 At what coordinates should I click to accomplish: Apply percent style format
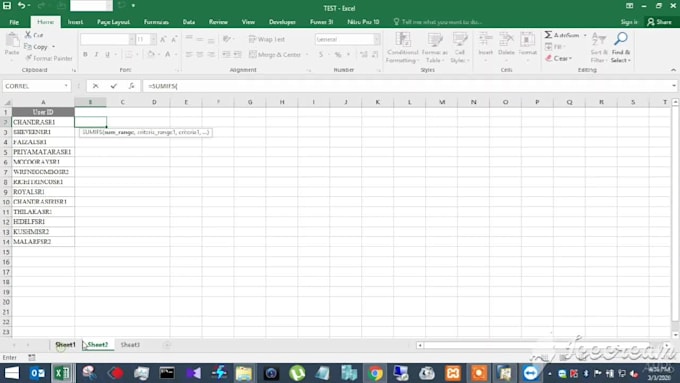(x=338, y=54)
